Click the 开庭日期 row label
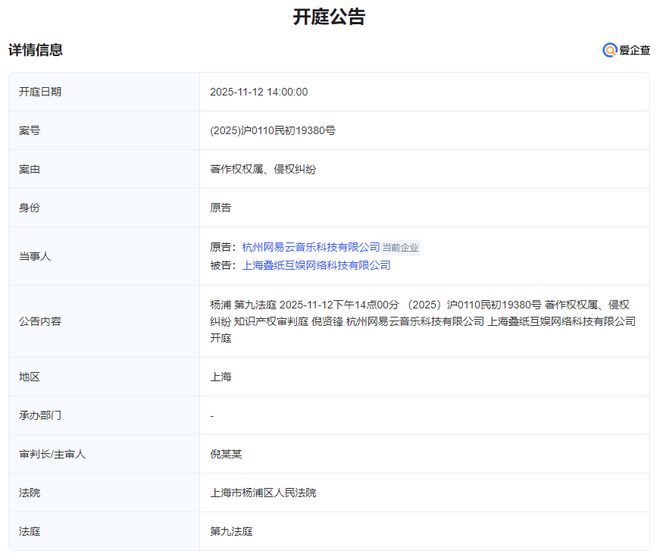The image size is (660, 560). click(x=40, y=92)
